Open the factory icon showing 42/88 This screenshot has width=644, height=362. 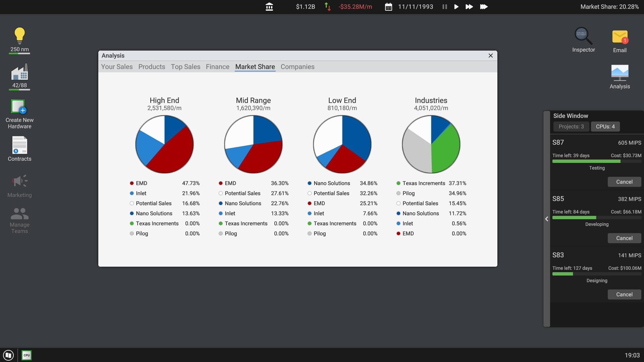(x=19, y=72)
